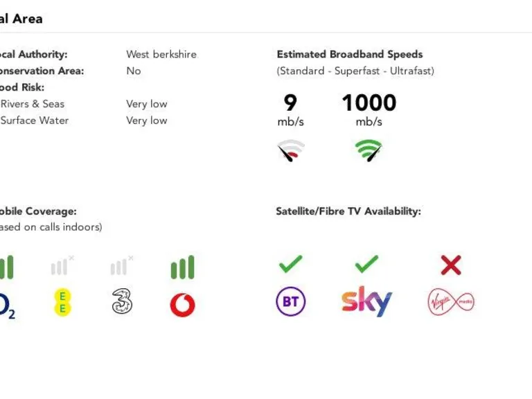Click the Estimated Broadband Speeds heading
532x399 pixels.
349,54
